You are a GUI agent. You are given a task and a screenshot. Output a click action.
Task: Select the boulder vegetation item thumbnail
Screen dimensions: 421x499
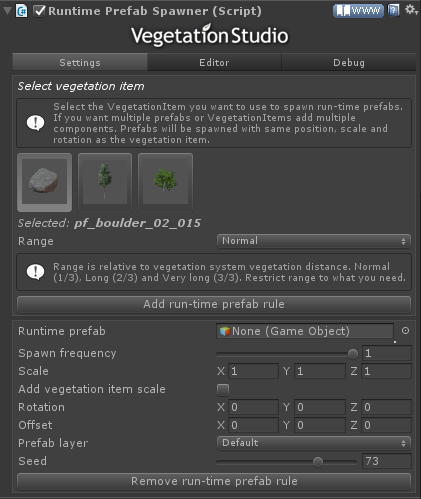45,182
